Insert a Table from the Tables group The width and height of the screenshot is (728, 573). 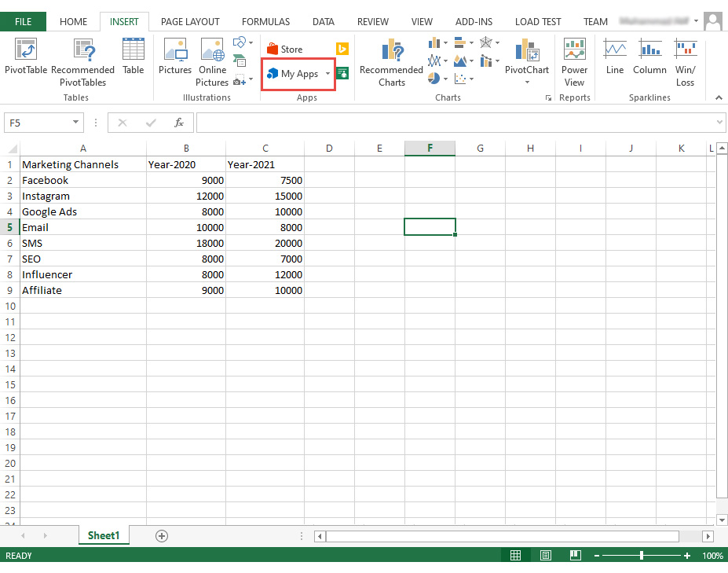[x=133, y=59]
